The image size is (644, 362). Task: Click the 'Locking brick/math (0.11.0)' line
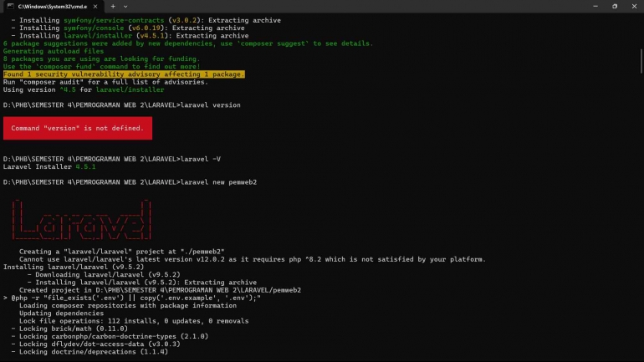click(69, 329)
